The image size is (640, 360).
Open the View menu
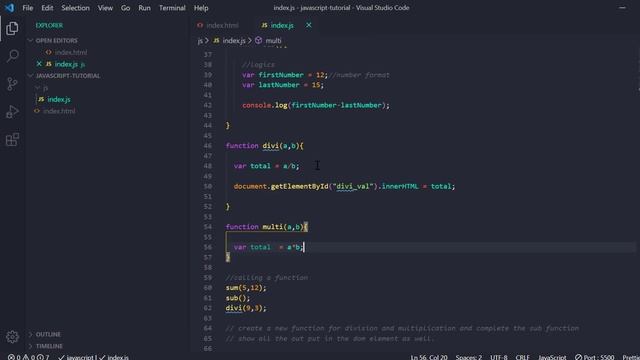coord(105,8)
